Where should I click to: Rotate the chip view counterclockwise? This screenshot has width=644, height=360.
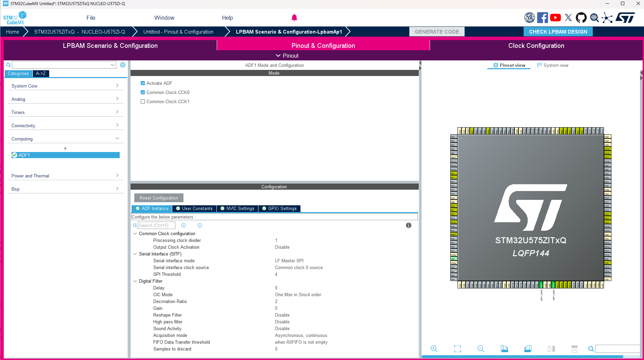click(x=528, y=348)
